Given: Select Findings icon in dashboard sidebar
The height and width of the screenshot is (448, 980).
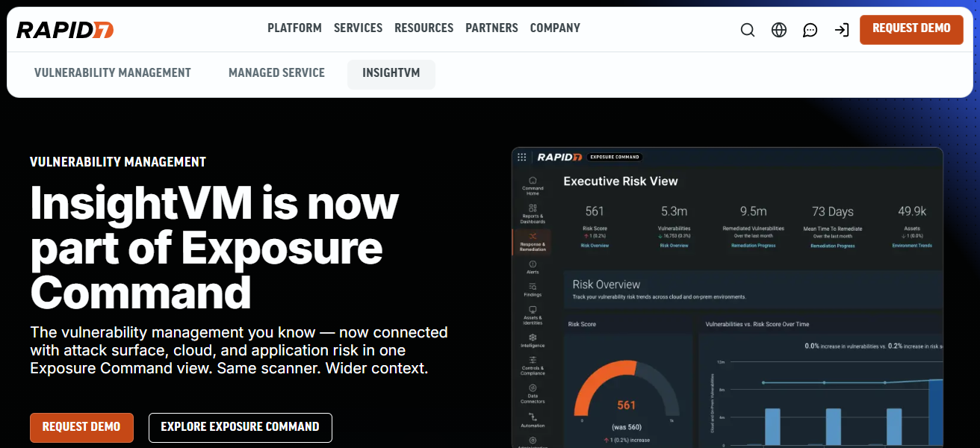Looking at the screenshot, I should tap(533, 290).
